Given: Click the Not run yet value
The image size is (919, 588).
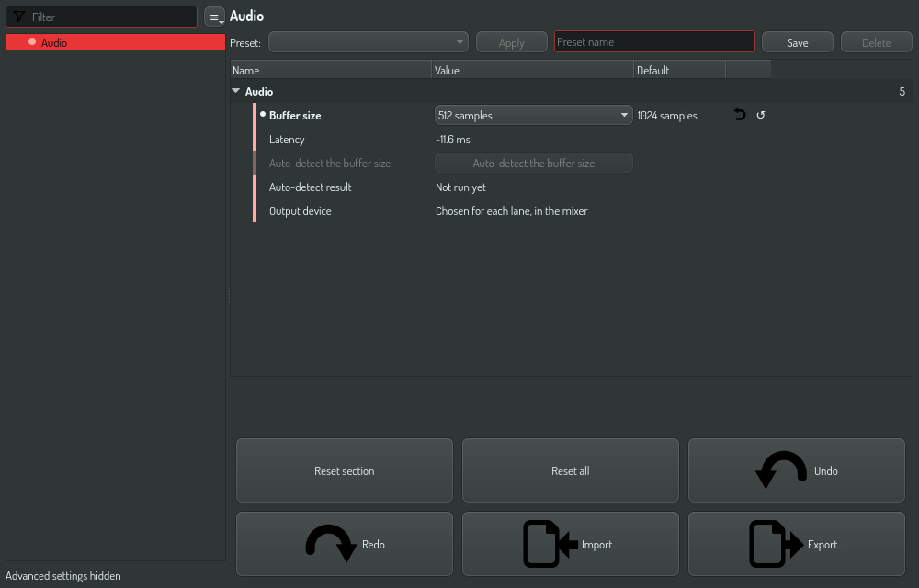Looking at the screenshot, I should 460,187.
